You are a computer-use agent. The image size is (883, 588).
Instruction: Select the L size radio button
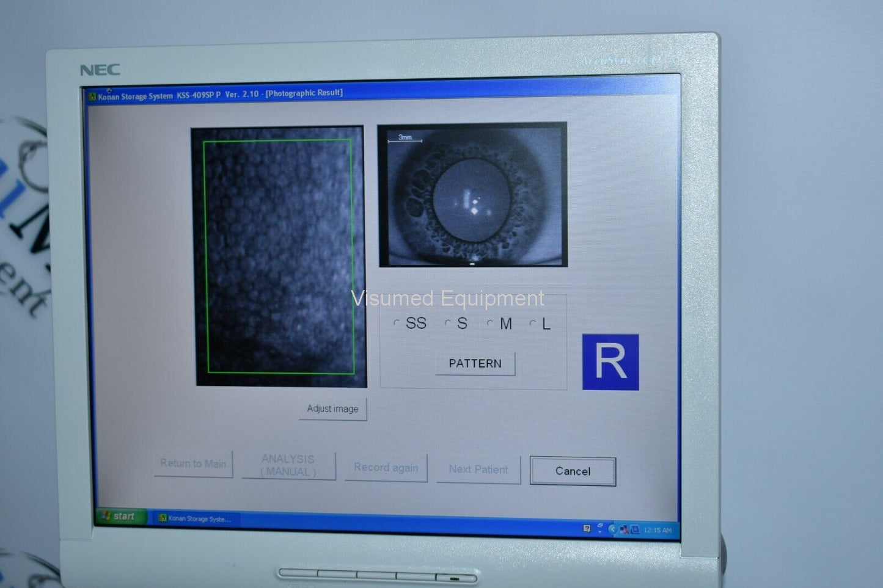pyautogui.click(x=532, y=323)
